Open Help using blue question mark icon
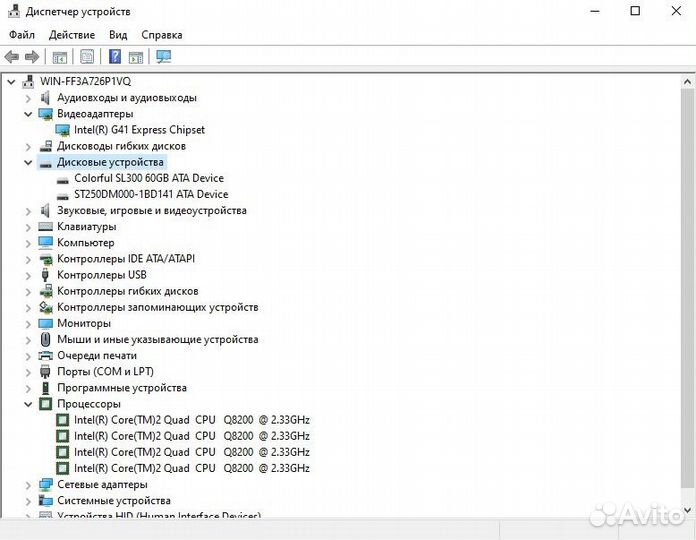Screen dimensions: 696x540 [x=115, y=56]
